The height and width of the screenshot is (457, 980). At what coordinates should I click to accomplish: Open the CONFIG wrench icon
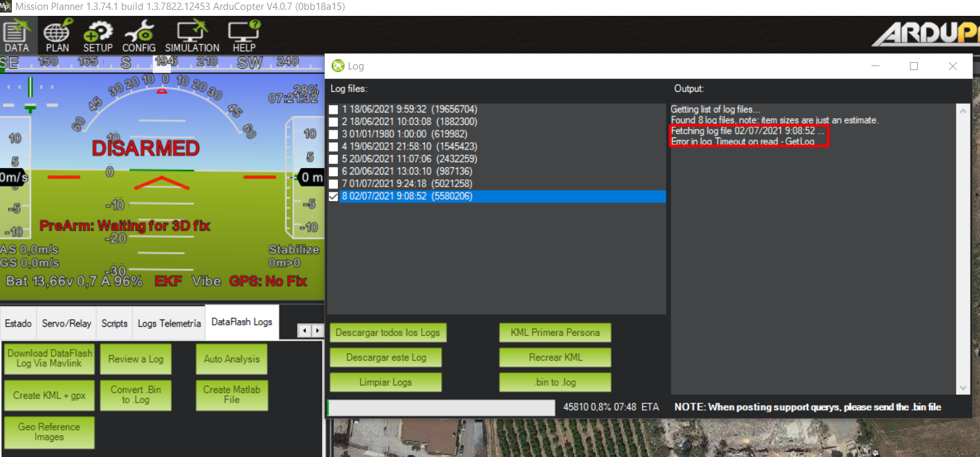pos(139,36)
